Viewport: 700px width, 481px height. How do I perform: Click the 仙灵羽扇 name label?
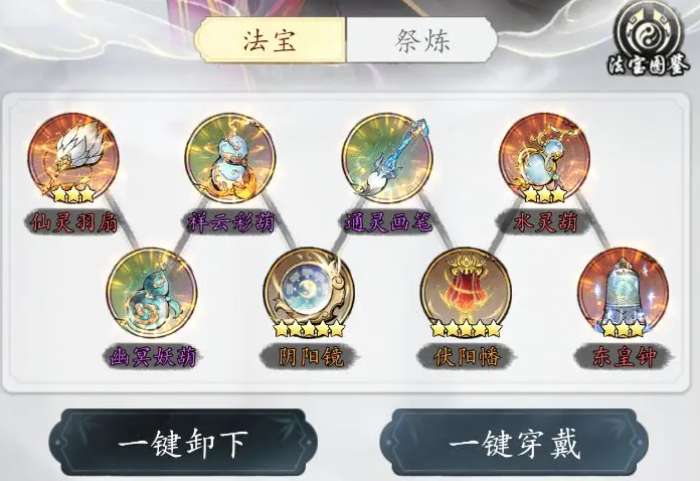(x=74, y=222)
